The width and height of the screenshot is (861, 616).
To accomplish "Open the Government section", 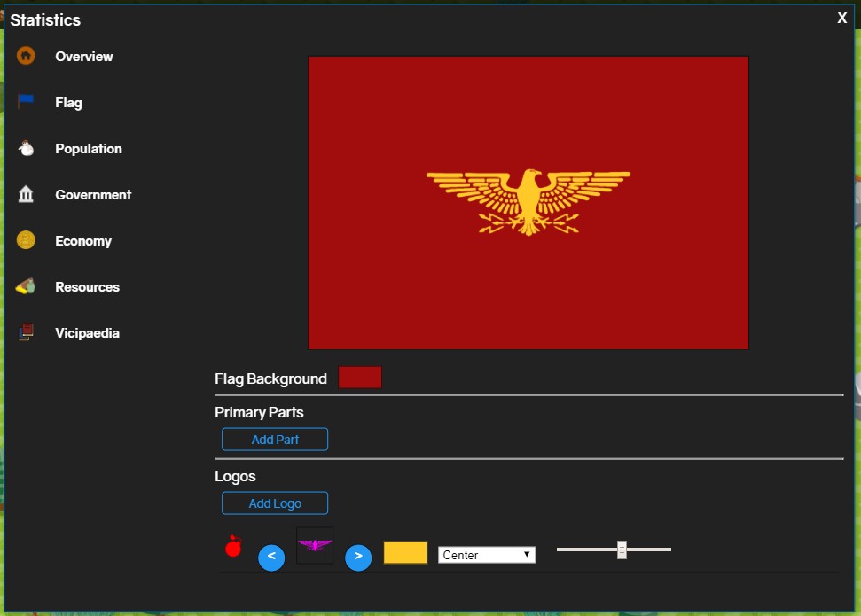I will [93, 195].
